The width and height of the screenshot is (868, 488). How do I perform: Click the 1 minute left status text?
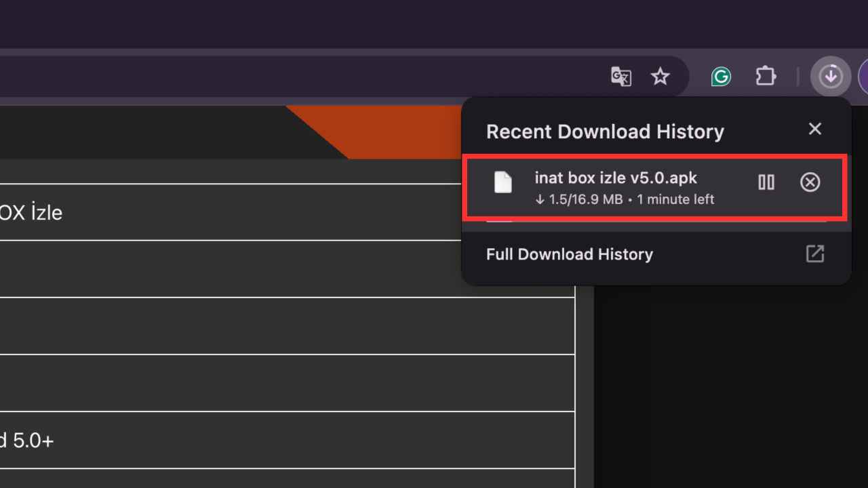click(675, 200)
